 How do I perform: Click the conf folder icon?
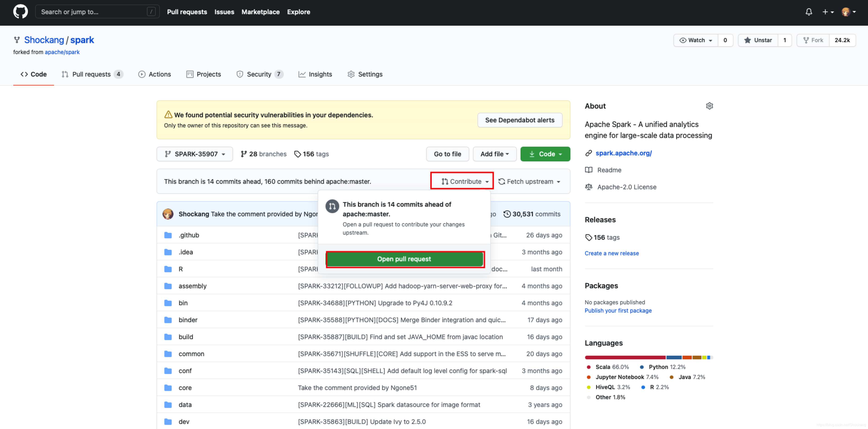(168, 371)
